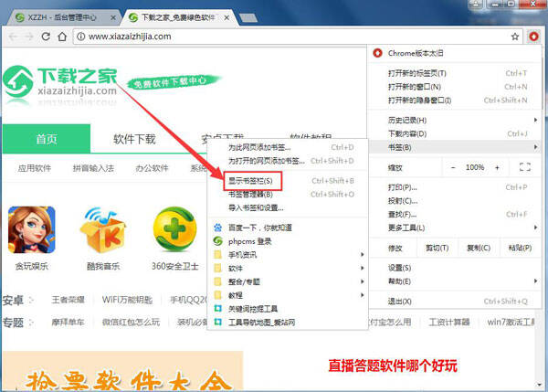
Task: Click the browser forward arrow
Action: [29, 37]
